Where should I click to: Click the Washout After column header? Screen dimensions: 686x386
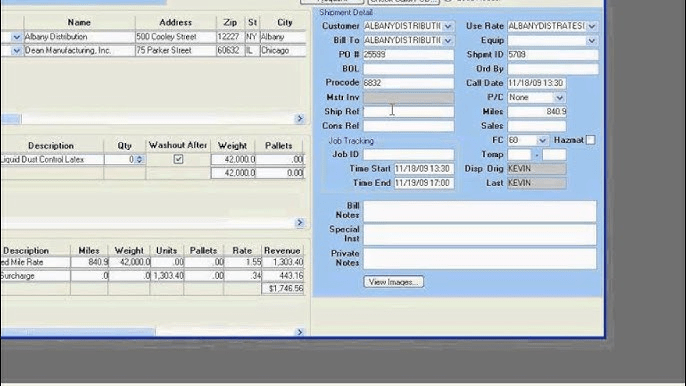(x=178, y=145)
